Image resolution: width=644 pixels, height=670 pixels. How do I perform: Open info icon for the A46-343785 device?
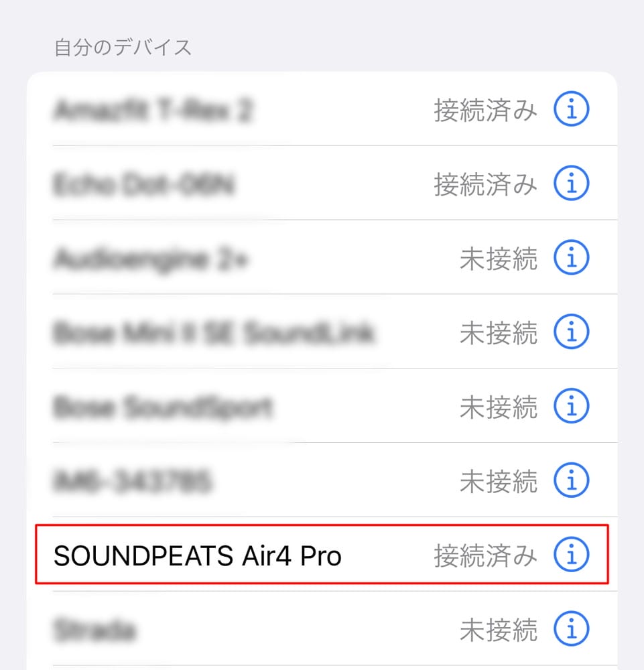coord(572,480)
